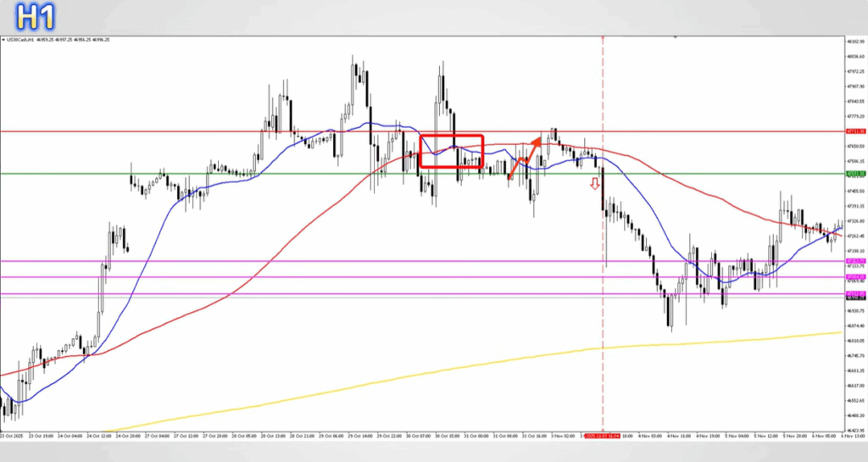Image resolution: width=868 pixels, height=462 pixels.
Task: Click the small gray chart shift triangle
Action: click(x=675, y=37)
